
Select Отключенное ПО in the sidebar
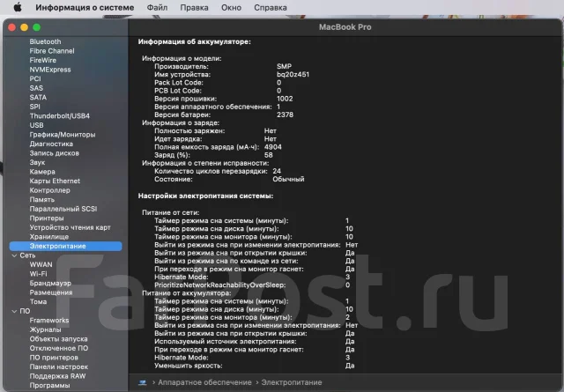click(x=59, y=349)
